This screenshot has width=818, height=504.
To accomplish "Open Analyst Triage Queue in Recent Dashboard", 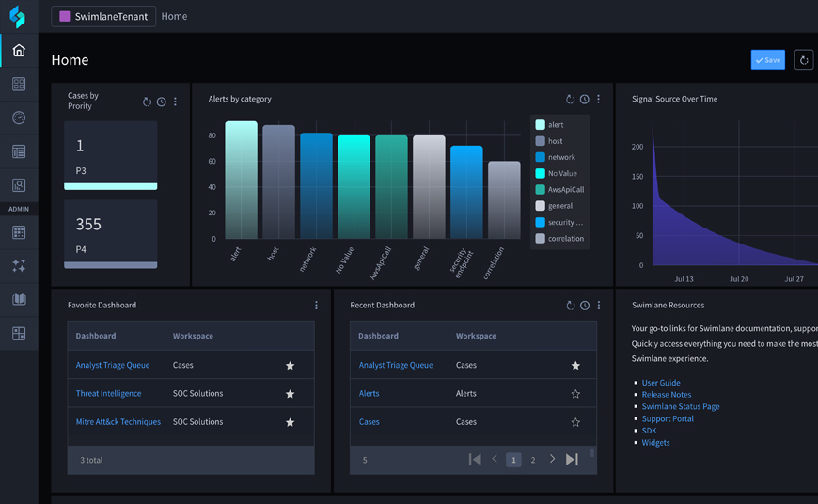I will pyautogui.click(x=396, y=365).
